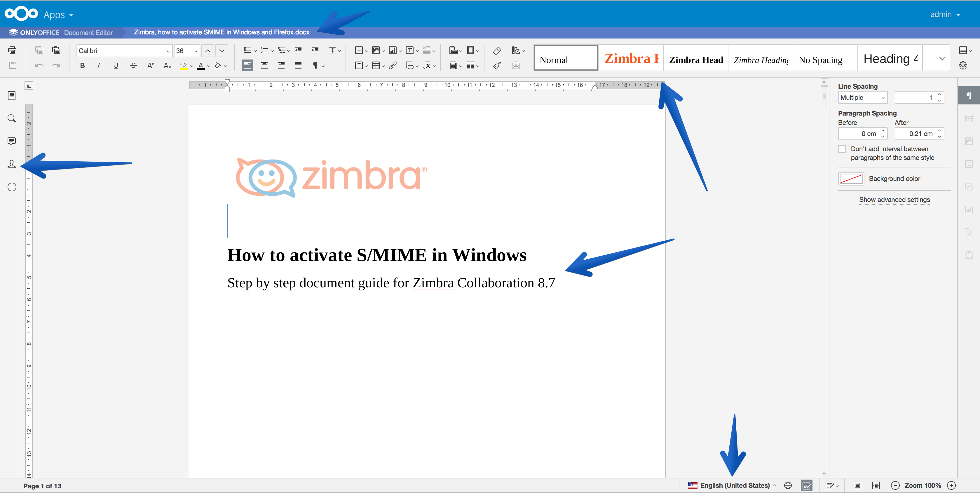Screen dimensions: 980x493
Task: Click the Print icon in toolbar
Action: click(x=12, y=50)
